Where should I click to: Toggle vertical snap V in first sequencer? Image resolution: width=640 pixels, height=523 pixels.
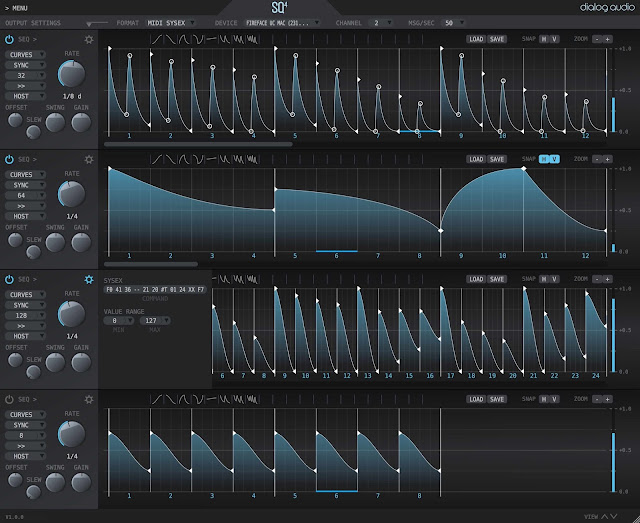click(x=554, y=39)
